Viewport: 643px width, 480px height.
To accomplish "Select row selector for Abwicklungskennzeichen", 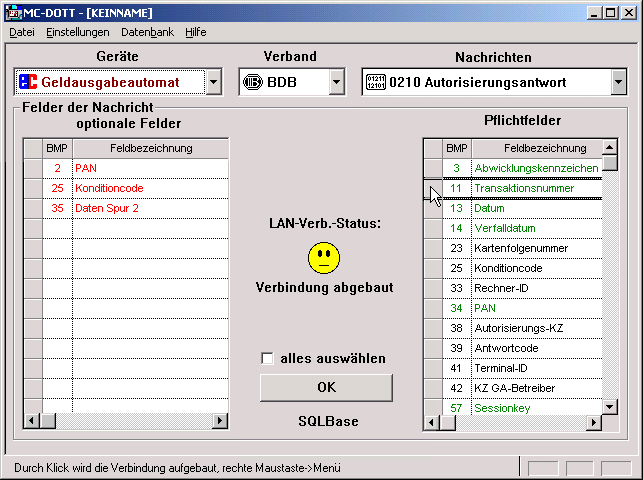I will click(433, 168).
